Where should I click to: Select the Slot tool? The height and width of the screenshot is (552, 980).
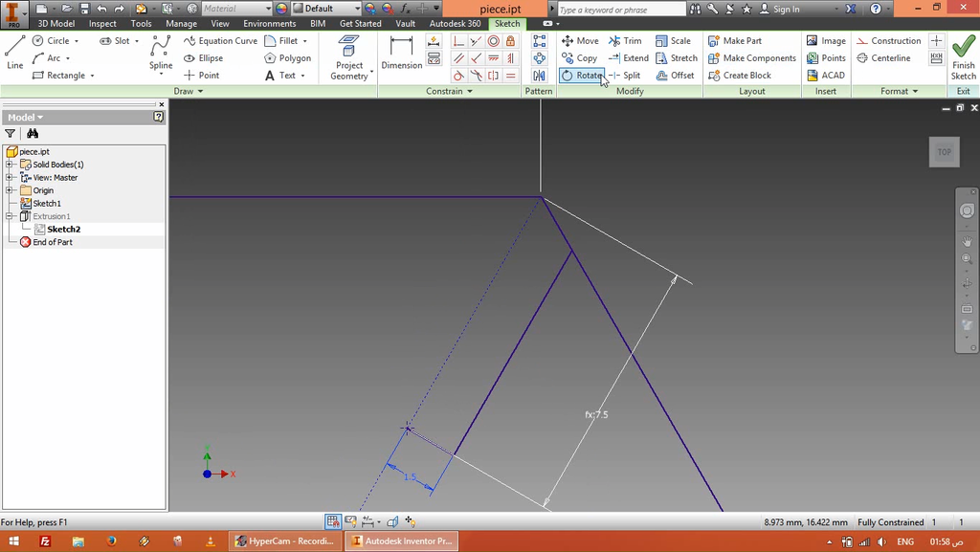pyautogui.click(x=115, y=40)
